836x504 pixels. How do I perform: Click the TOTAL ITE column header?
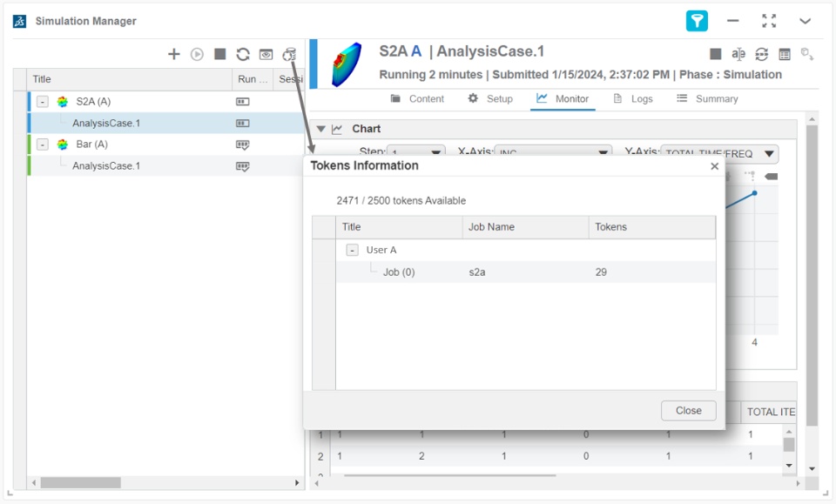click(x=771, y=412)
